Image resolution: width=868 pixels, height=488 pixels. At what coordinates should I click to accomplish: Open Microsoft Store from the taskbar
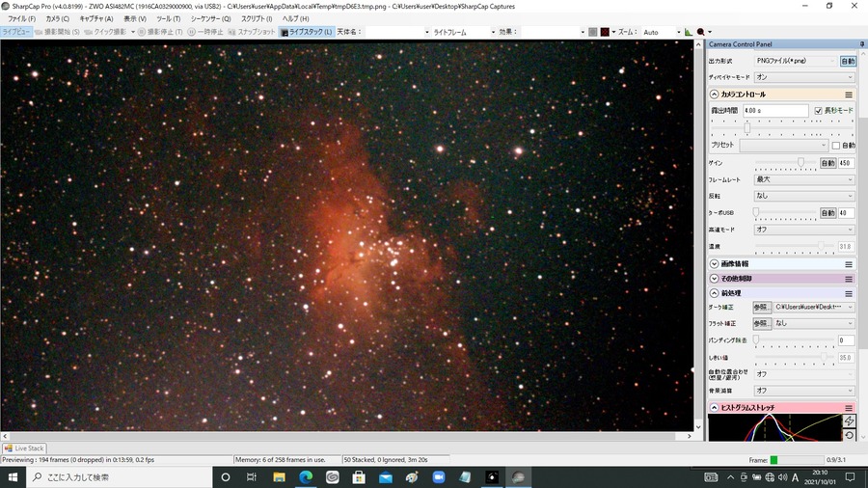point(359,477)
